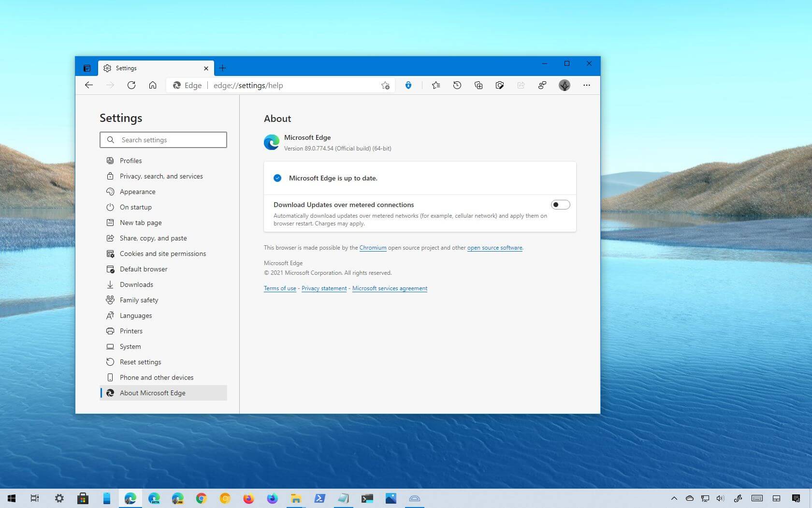812x508 pixels.
Task: Open the home page icon
Action: [x=152, y=85]
